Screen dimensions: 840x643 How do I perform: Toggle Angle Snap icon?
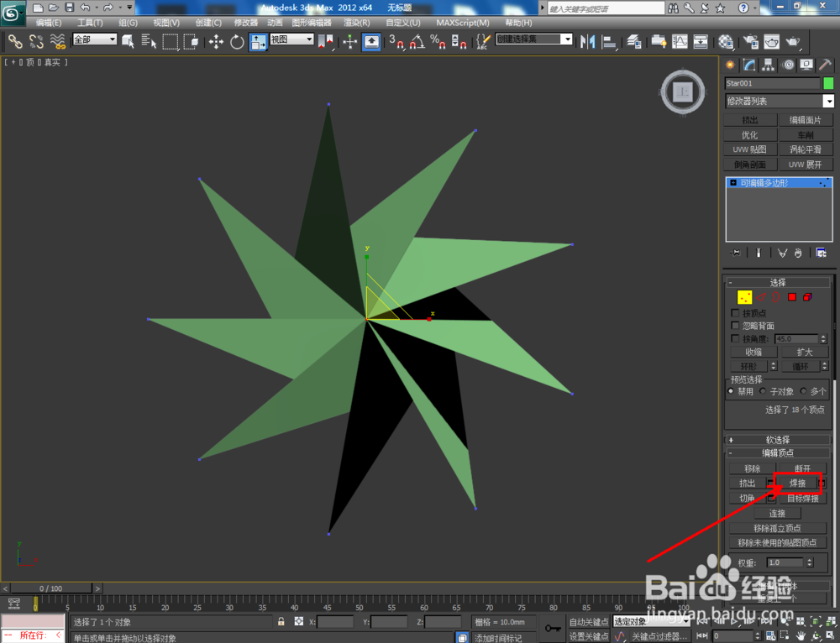(x=417, y=41)
